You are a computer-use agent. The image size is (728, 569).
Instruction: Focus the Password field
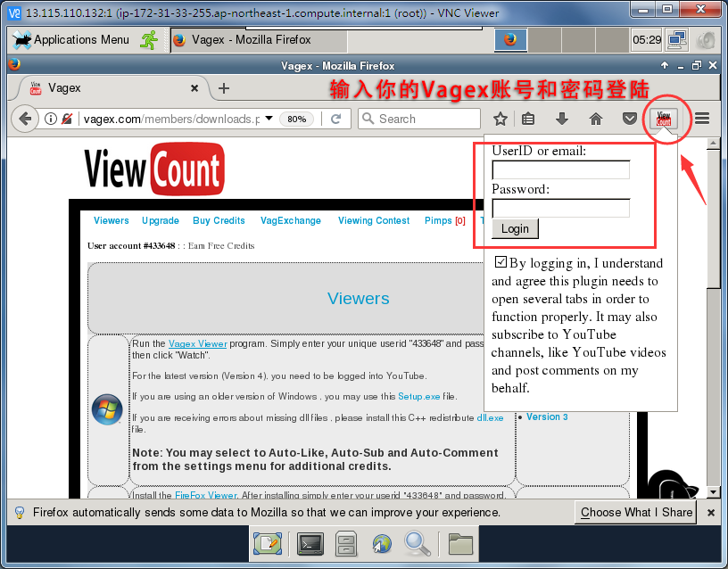[560, 208]
